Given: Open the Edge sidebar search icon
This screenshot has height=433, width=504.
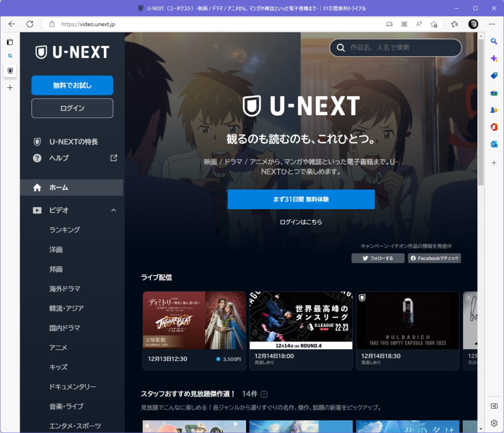Looking at the screenshot, I should click(x=494, y=41).
